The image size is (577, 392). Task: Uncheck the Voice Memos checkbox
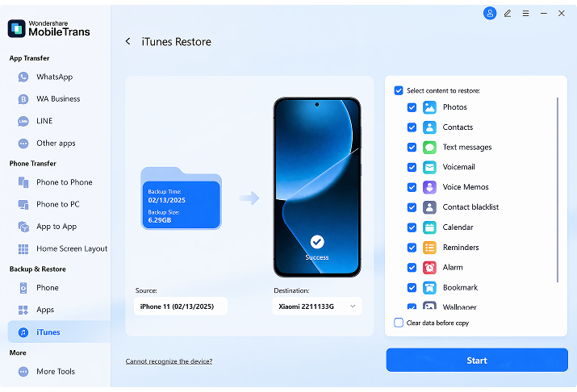(x=412, y=187)
